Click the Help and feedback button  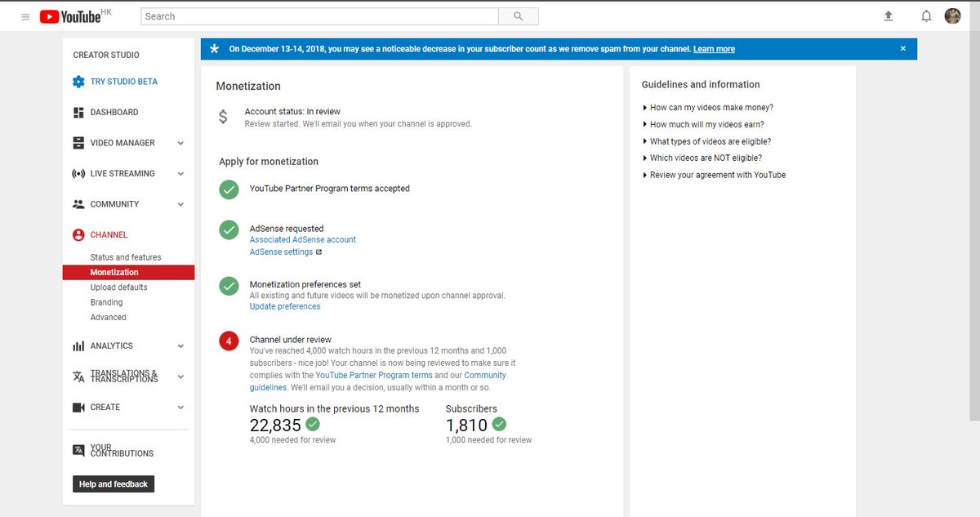[114, 484]
